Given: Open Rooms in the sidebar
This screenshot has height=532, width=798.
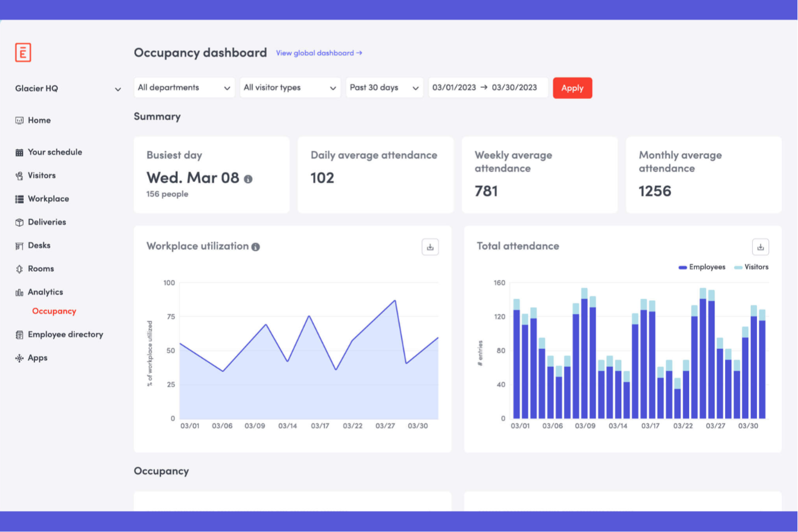Looking at the screenshot, I should 41,268.
